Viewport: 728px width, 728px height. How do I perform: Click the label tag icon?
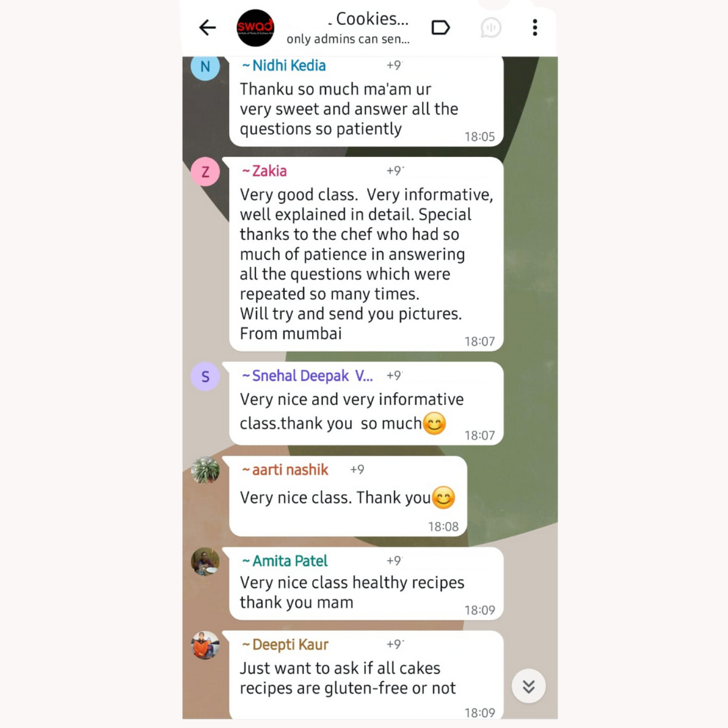coord(440,28)
